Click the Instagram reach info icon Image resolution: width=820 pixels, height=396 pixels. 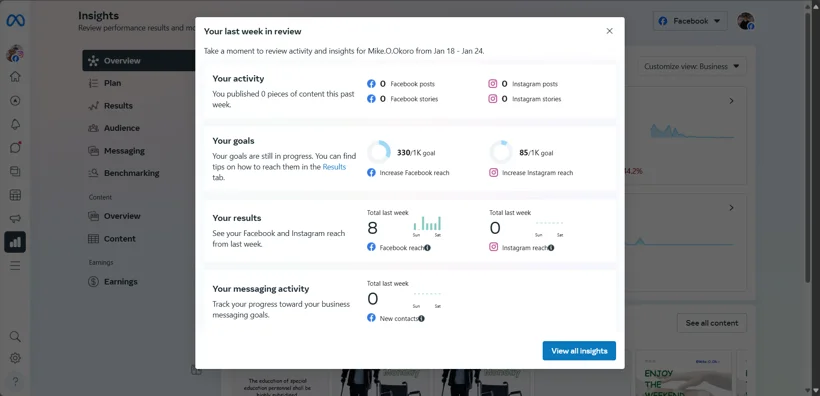click(x=551, y=248)
